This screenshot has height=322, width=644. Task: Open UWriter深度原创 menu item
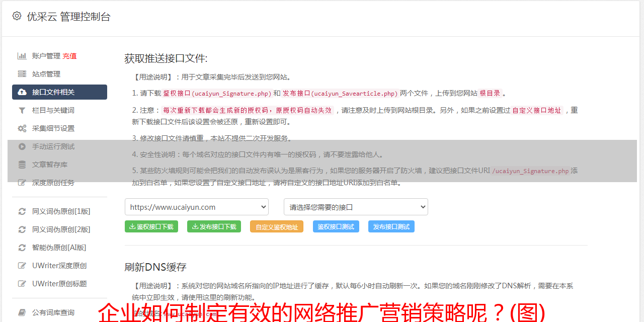click(59, 266)
